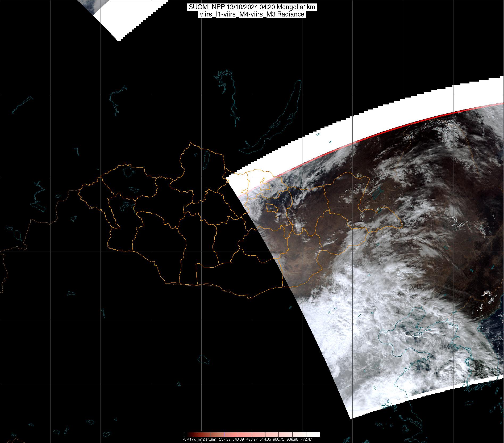Click the -0.41W/(m^2.sr.um) colorbar label
The image size is (504, 443).
tap(199, 439)
